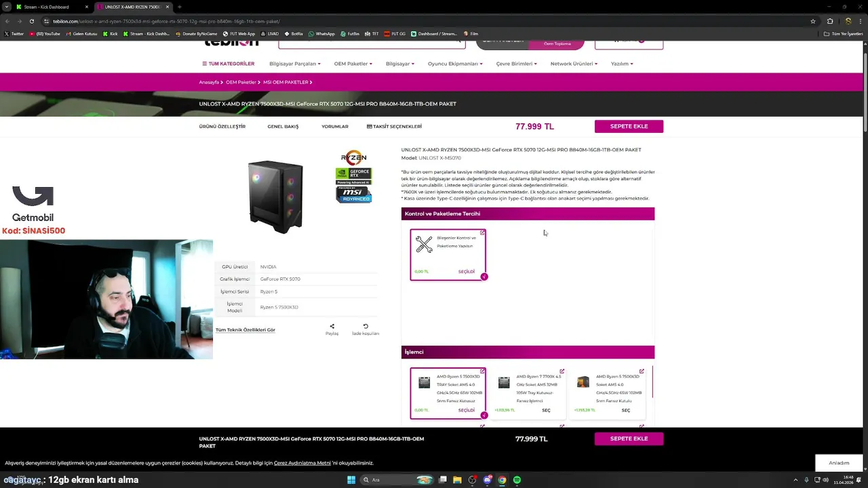The height and width of the screenshot is (488, 868).
Task: Expand the Bilgisayar dropdown menu
Action: point(400,64)
